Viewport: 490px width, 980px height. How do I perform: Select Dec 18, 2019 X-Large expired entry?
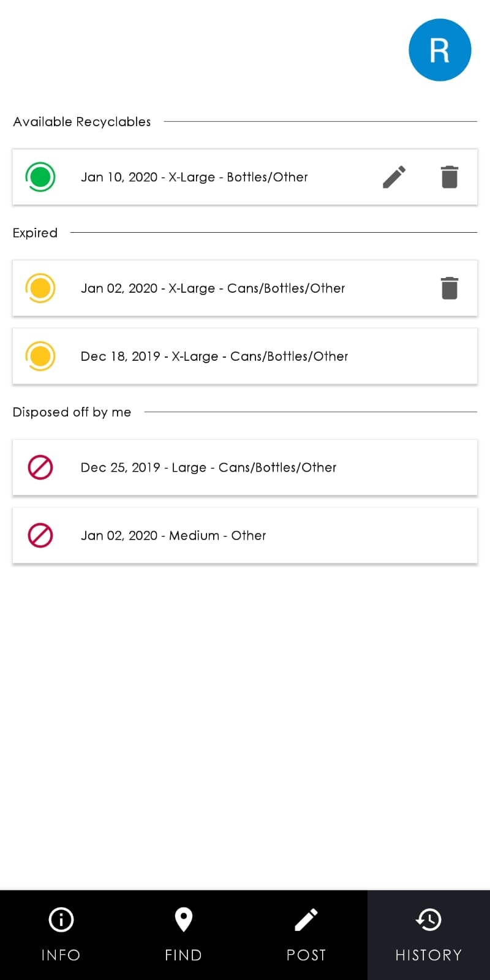point(214,356)
